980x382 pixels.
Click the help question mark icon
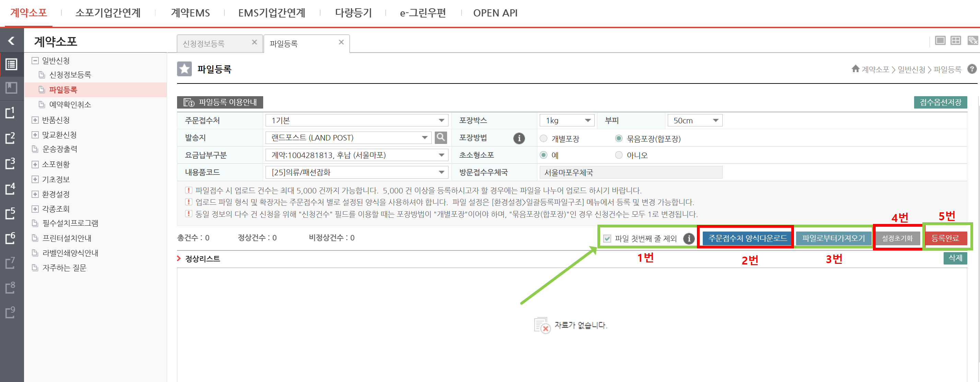[x=972, y=69]
